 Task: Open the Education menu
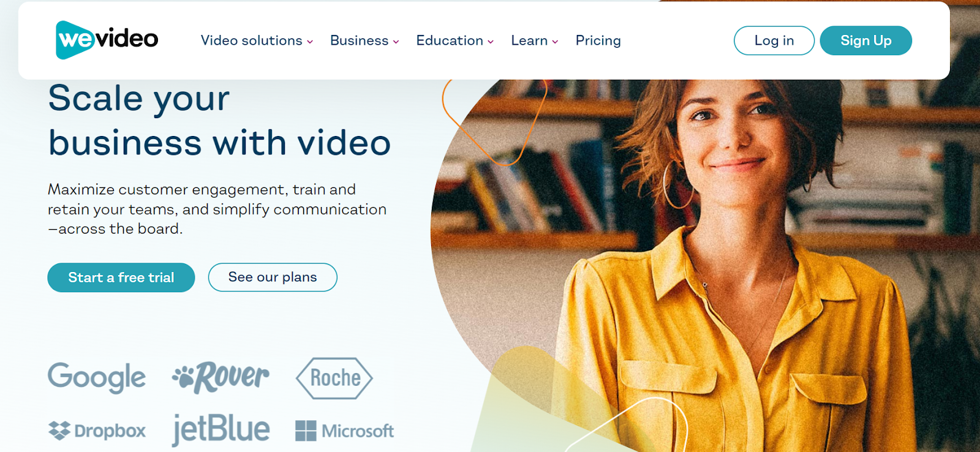coord(455,40)
